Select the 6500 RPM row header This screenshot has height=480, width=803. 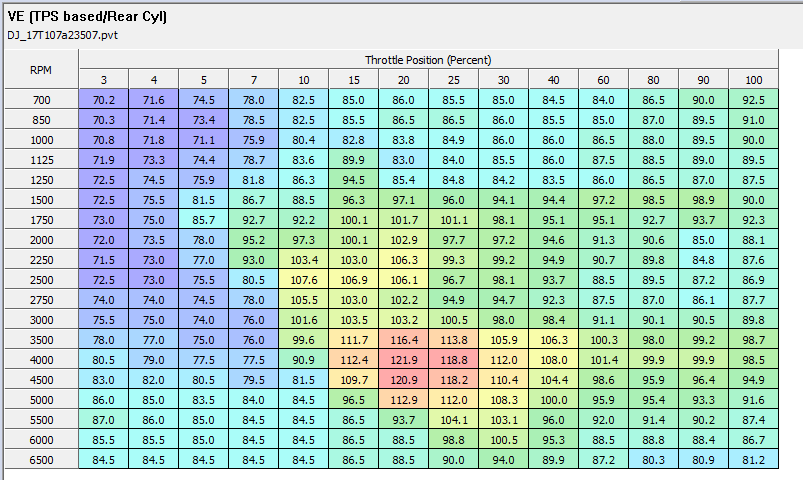click(41, 459)
